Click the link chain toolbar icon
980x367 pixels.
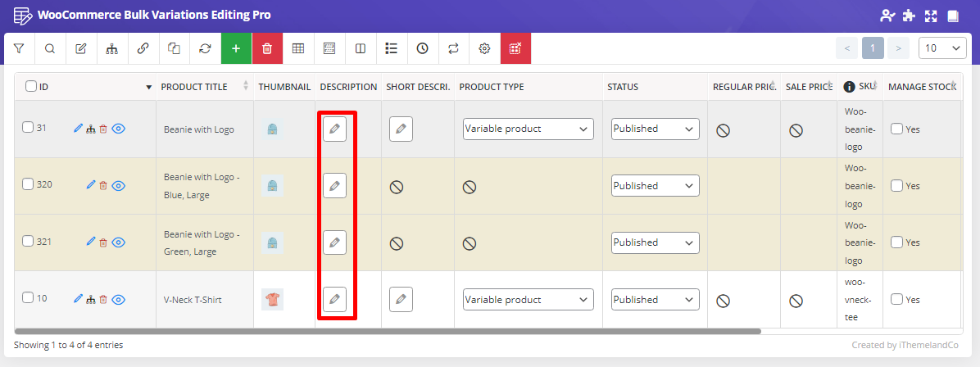[x=143, y=48]
